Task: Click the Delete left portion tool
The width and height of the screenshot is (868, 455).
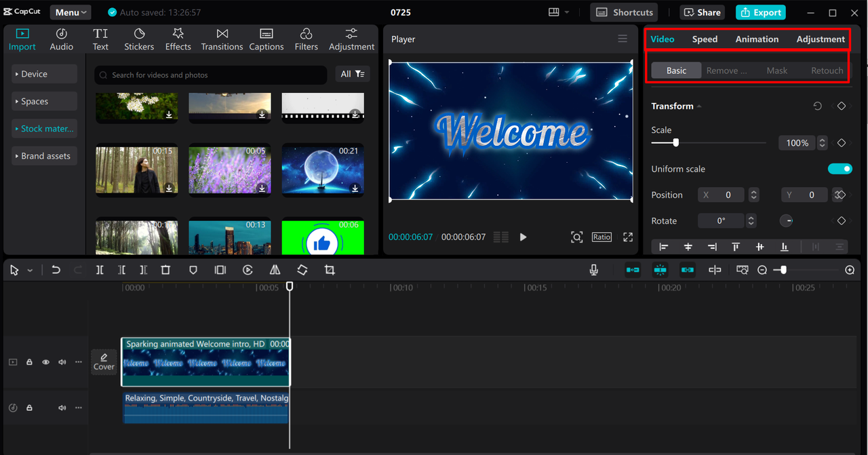Action: (121, 270)
